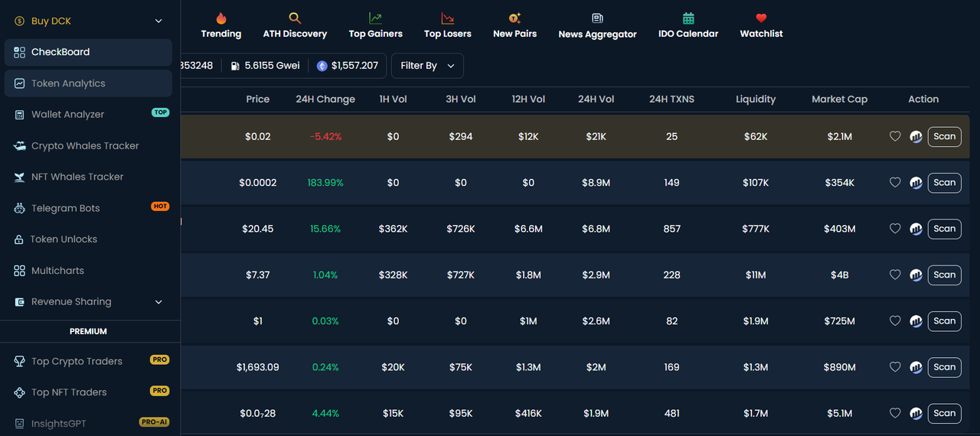Sort by 24H TXNS column header
The height and width of the screenshot is (436, 980).
click(671, 99)
